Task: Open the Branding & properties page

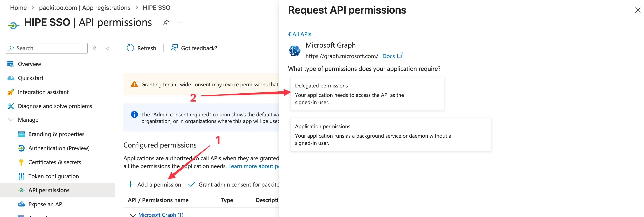Action: tap(56, 134)
